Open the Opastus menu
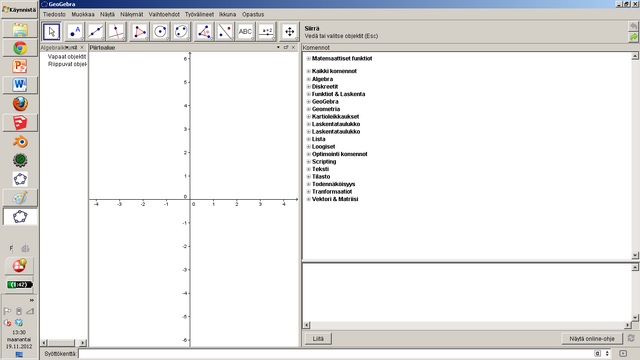This screenshot has width=640, height=360. coord(253,14)
